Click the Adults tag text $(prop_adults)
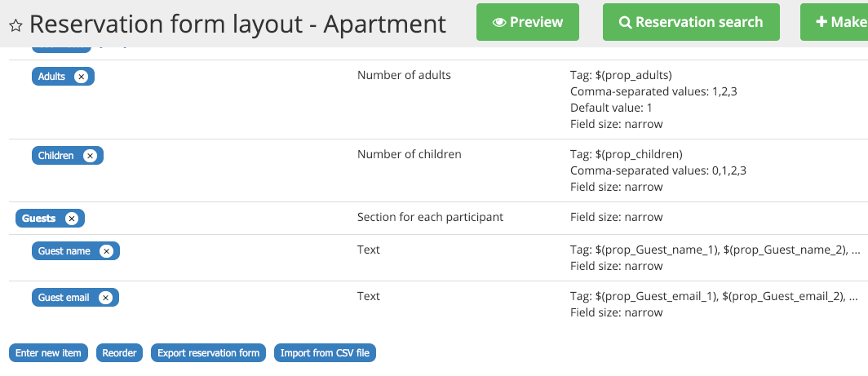Viewport: 868px width, 376px height. point(632,75)
